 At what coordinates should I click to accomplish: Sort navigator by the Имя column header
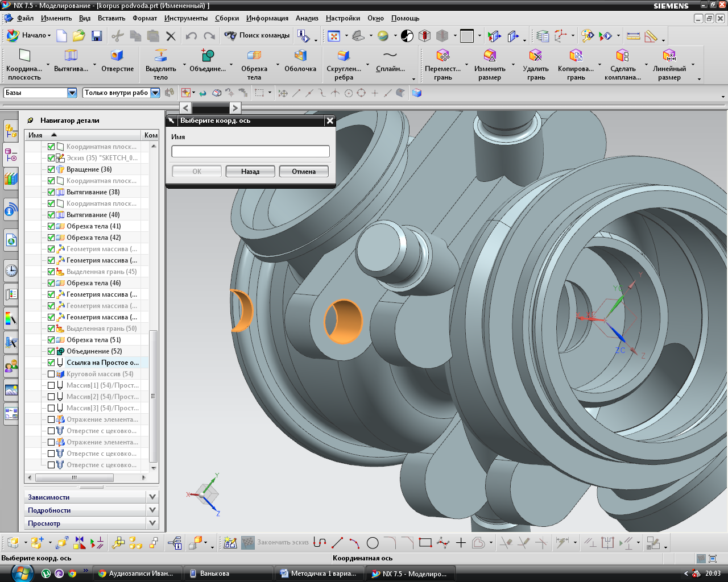pyautogui.click(x=84, y=135)
